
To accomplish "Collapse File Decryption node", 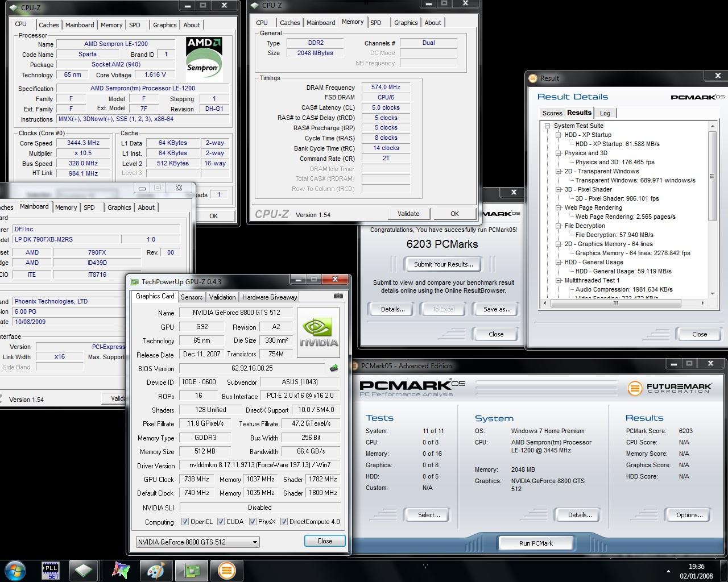I will tap(558, 226).
